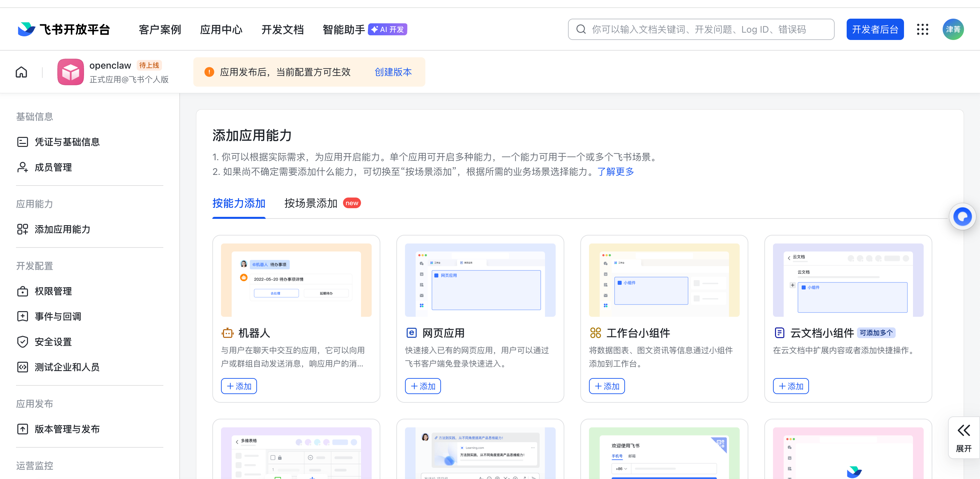The height and width of the screenshot is (479, 980).
Task: Select the 按能力添加 tab
Action: (239, 203)
